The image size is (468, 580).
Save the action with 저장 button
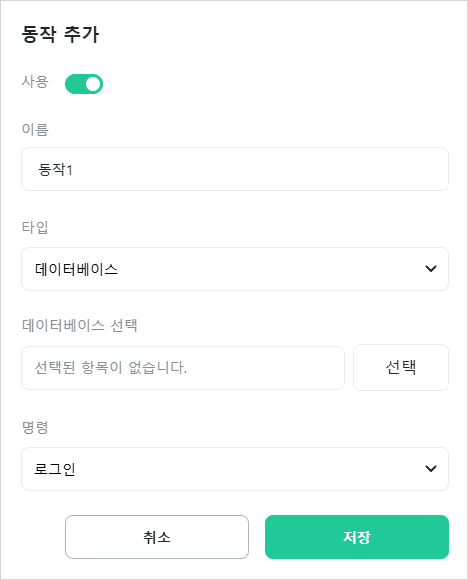point(357,537)
